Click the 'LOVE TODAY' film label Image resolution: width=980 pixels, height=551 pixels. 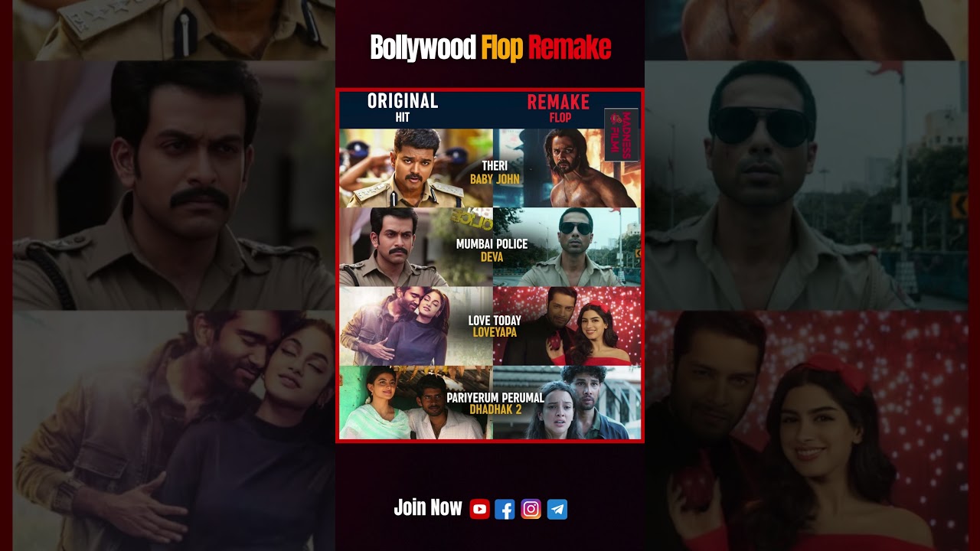coord(495,321)
